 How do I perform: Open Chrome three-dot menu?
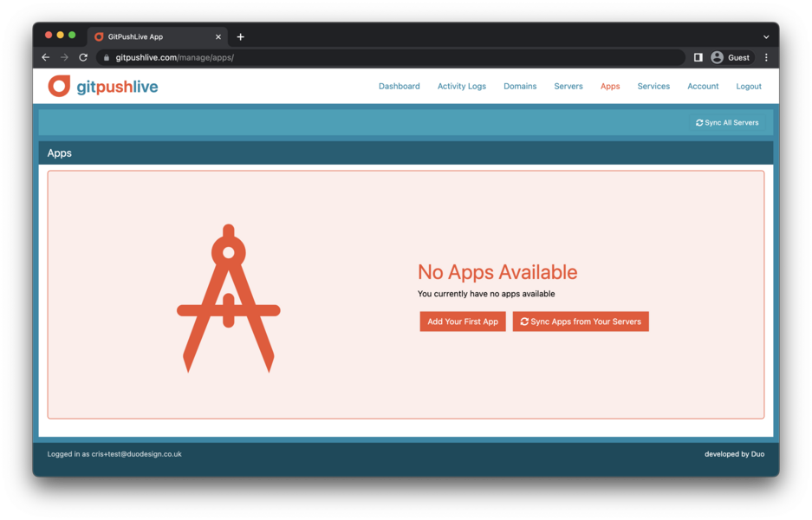pos(766,57)
